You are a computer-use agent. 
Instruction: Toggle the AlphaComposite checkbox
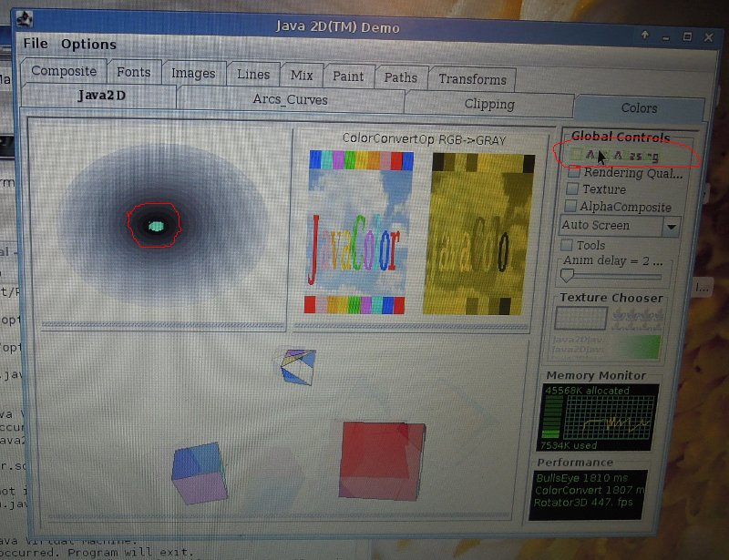coord(572,207)
